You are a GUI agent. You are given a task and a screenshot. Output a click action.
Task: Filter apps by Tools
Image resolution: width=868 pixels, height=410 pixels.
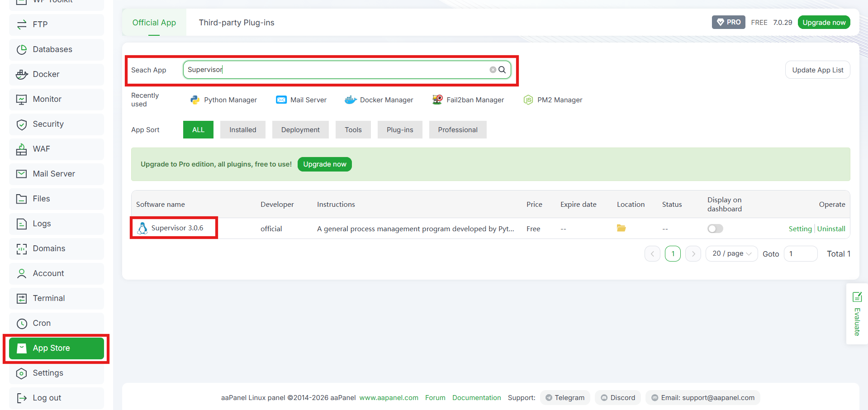353,130
